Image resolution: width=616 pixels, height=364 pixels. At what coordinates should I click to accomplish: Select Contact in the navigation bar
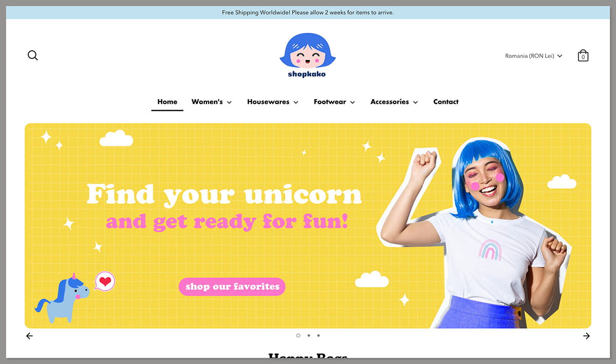point(446,102)
